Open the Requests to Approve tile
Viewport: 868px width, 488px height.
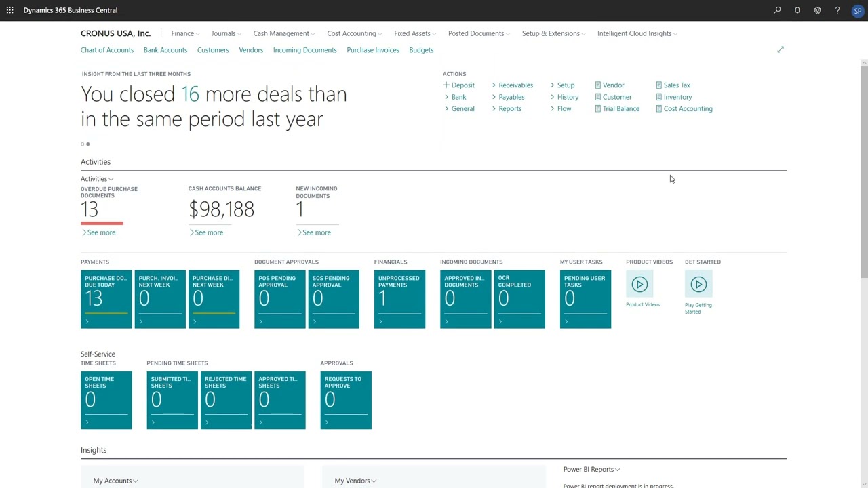(346, 400)
